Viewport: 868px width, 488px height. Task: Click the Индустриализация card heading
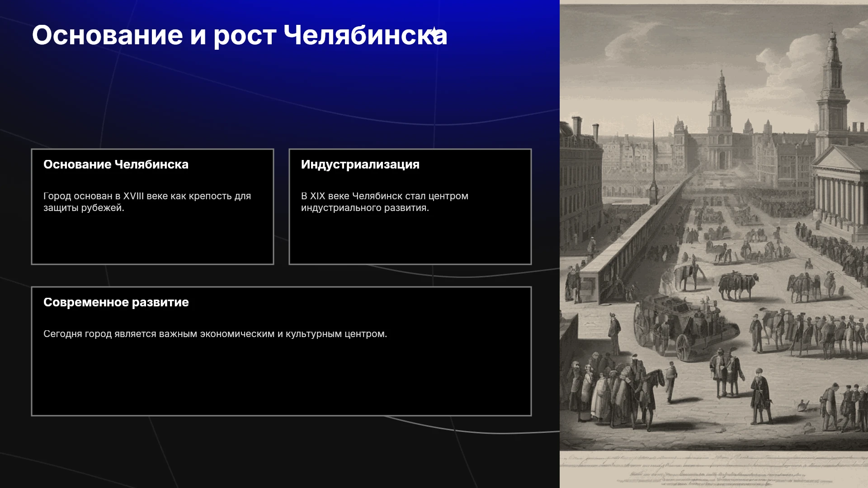pyautogui.click(x=360, y=164)
